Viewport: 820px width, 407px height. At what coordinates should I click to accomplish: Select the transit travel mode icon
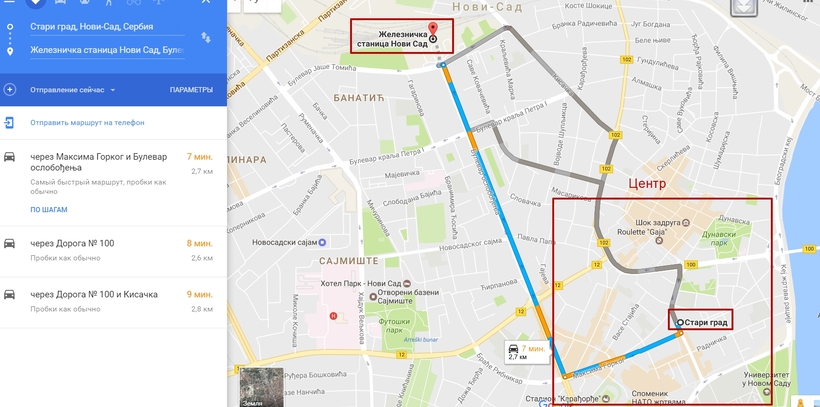85,2
